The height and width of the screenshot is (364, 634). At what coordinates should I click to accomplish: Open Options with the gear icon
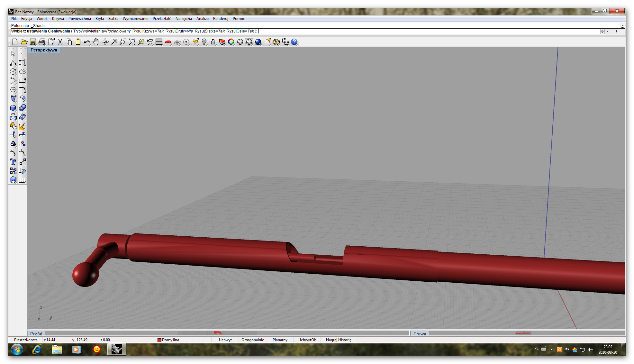[276, 42]
